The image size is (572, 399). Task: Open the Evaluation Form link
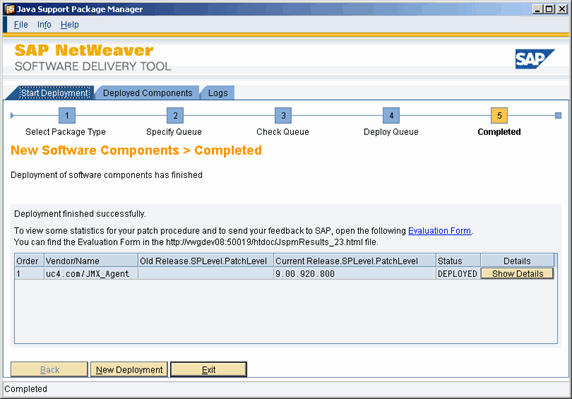[x=439, y=231]
